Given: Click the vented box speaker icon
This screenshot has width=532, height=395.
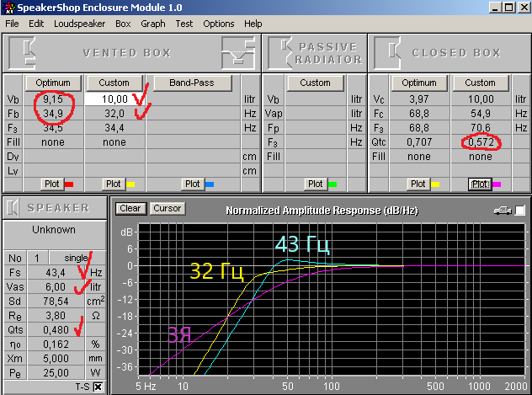Looking at the screenshot, I should tap(23, 53).
